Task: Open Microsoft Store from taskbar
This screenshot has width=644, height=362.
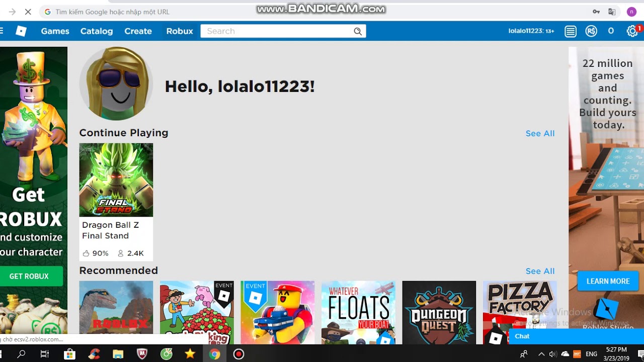Action: [69, 354]
